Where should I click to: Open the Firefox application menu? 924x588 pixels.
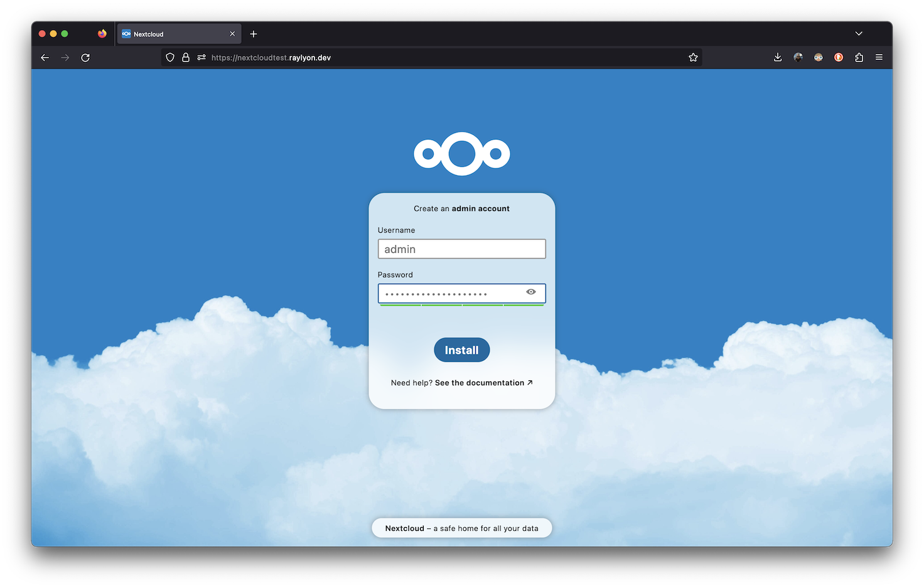click(879, 57)
